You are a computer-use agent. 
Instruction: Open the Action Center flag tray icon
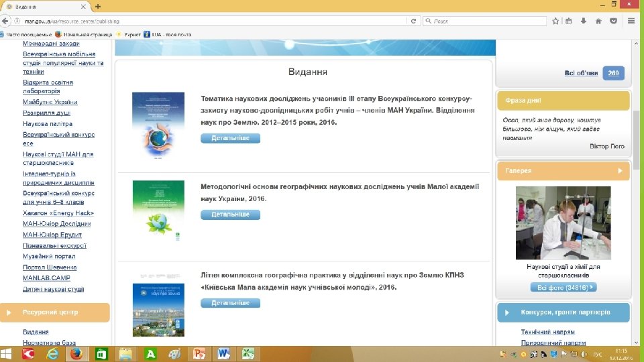click(x=563, y=354)
